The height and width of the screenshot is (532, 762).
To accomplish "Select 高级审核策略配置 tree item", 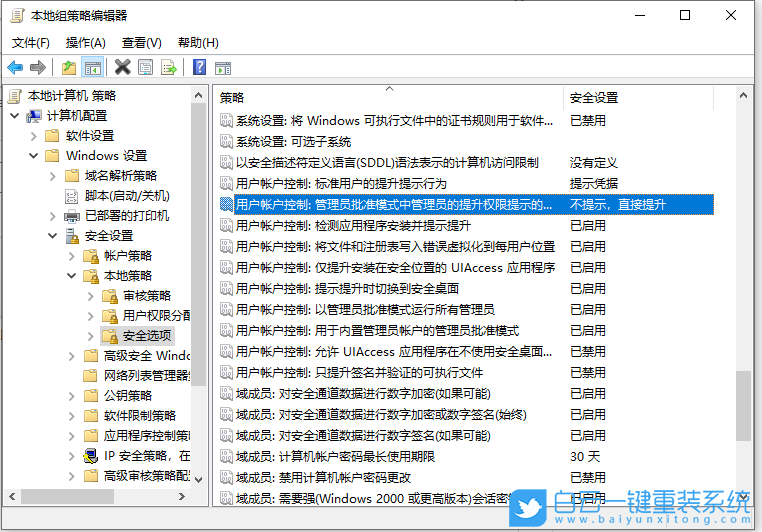I will click(147, 476).
